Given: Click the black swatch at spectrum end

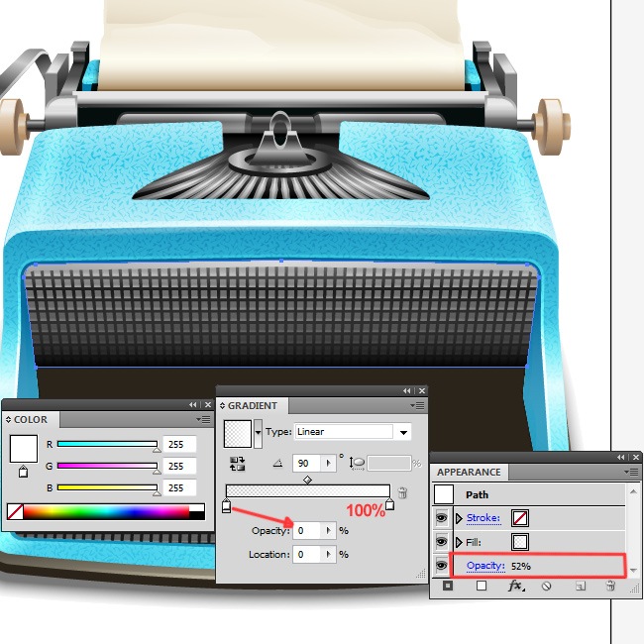Looking at the screenshot, I should coord(197,515).
